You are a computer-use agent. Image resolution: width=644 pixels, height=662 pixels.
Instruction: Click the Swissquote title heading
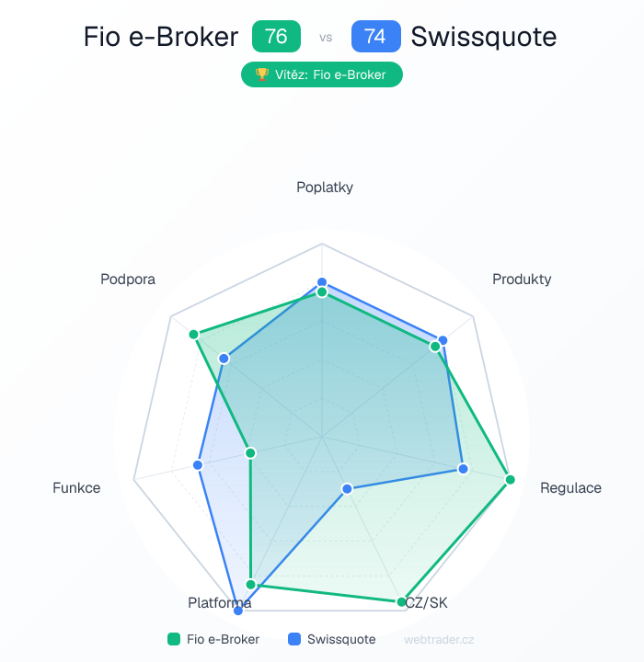pos(484,37)
